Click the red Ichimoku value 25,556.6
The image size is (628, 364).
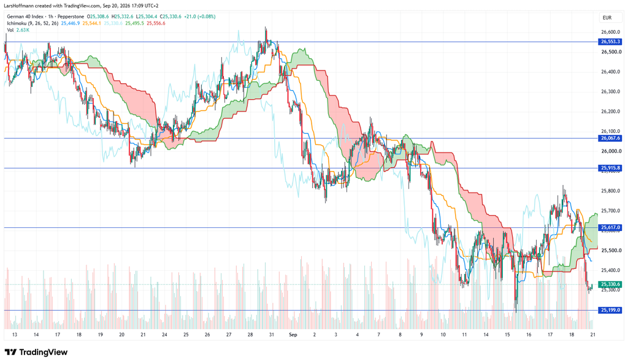pos(156,23)
